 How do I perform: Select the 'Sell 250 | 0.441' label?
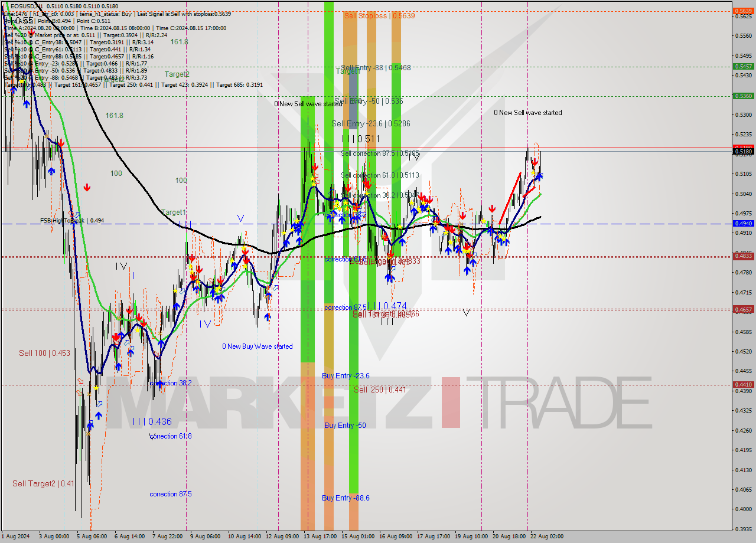(380, 390)
